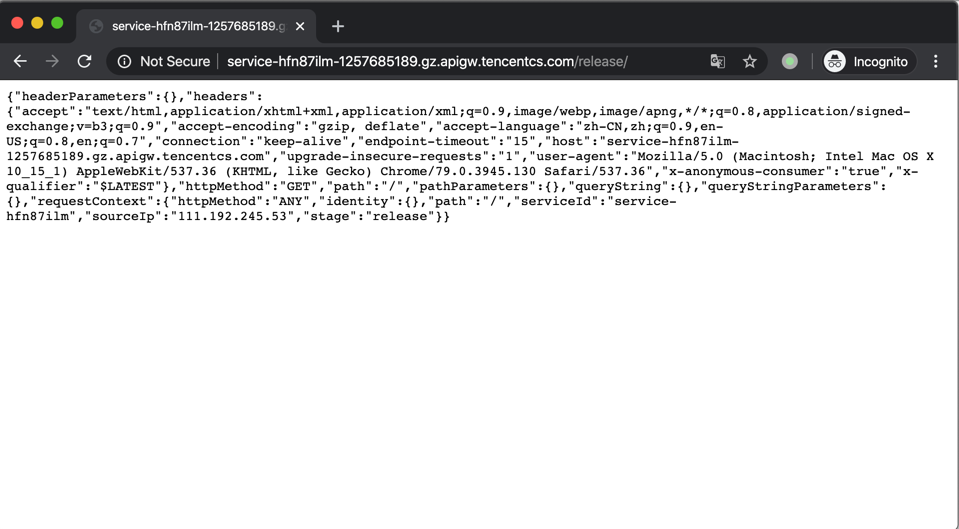This screenshot has width=959, height=529.
Task: Reload the current page
Action: [x=85, y=61]
